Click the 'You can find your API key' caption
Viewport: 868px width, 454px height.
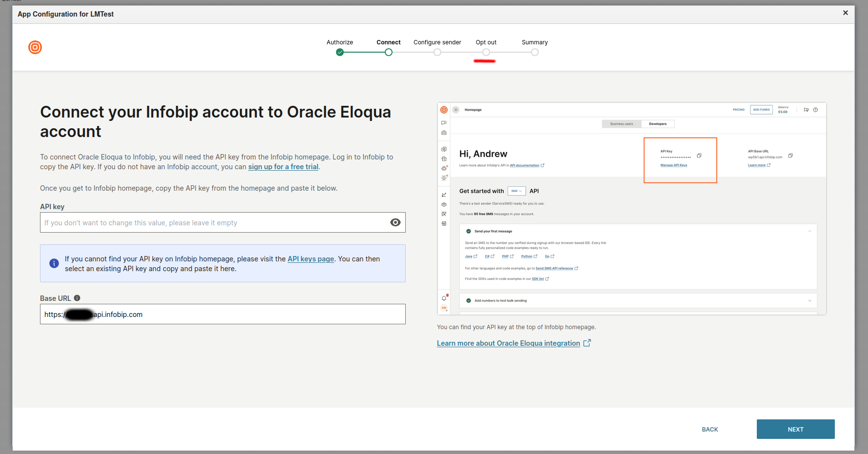click(516, 327)
